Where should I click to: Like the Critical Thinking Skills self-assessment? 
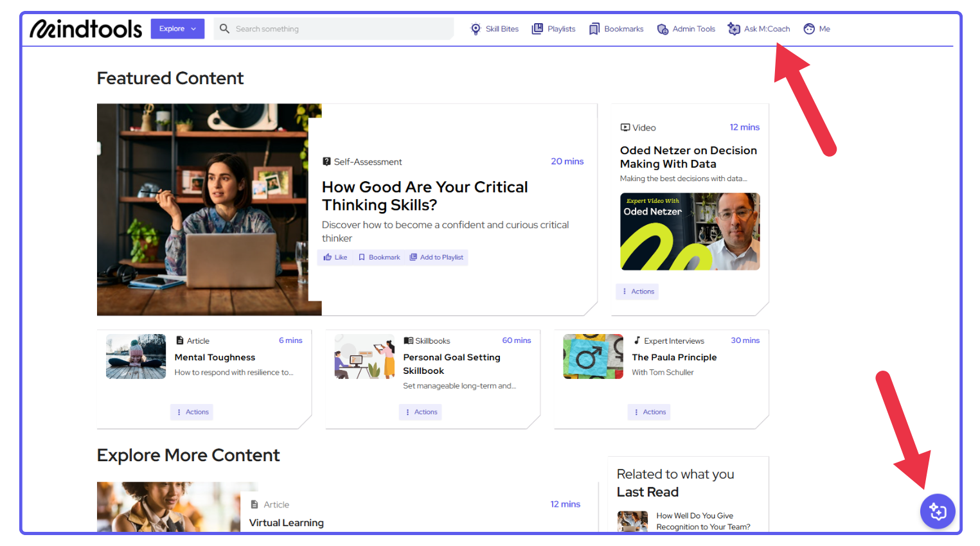[x=335, y=258]
